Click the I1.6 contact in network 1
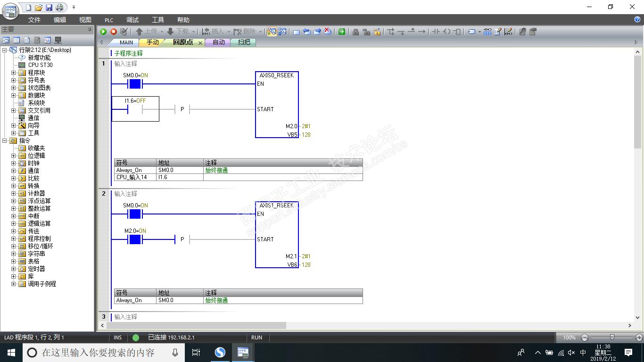This screenshot has width=644, height=362. [135, 109]
